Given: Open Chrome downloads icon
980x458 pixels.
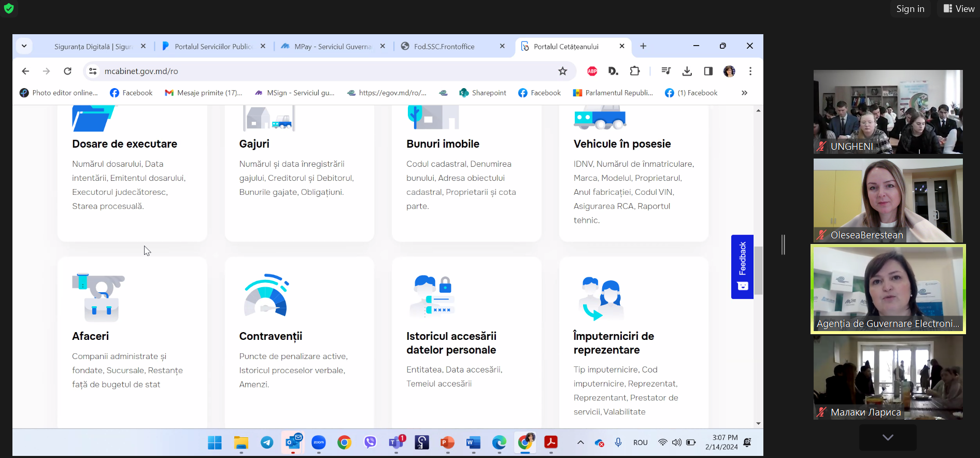Looking at the screenshot, I should click(x=687, y=71).
